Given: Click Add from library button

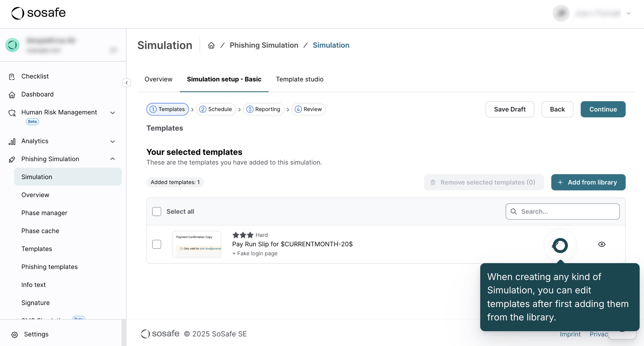Looking at the screenshot, I should (588, 182).
